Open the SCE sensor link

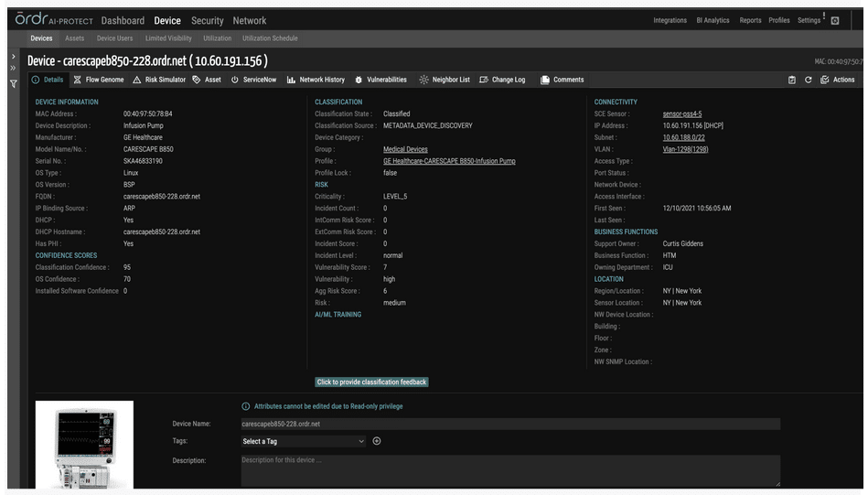[x=682, y=114]
